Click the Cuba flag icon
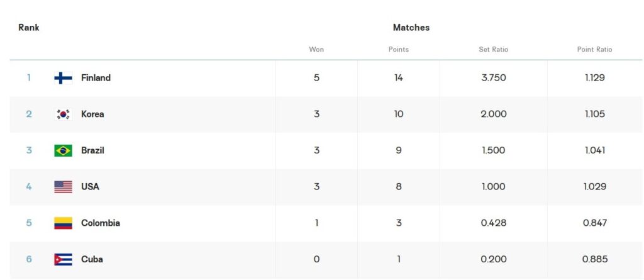Image resolution: width=644 pixels, height=280 pixels. coord(64,259)
